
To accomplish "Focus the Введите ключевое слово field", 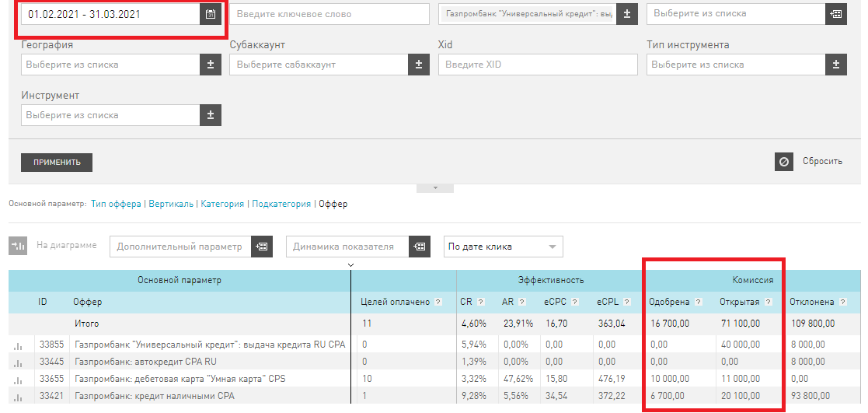I will click(x=329, y=14).
